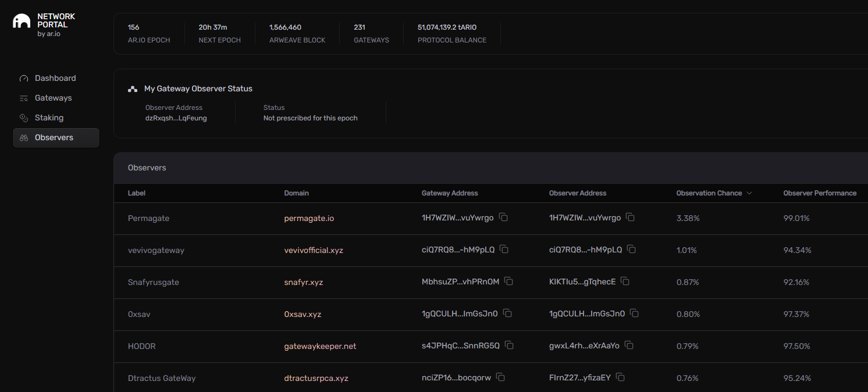Click Dtractus observer address FlrnZ27...yfizaEY
868x392 pixels.
(x=580, y=378)
